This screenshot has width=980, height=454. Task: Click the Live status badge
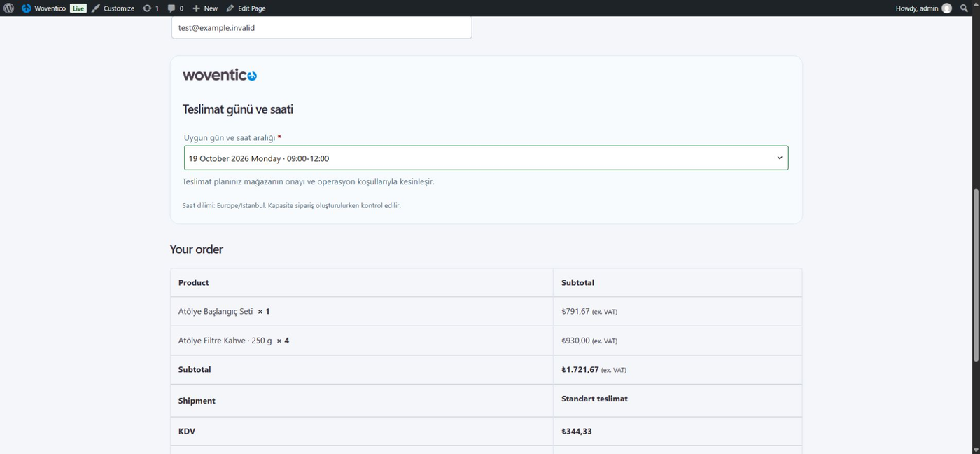78,8
